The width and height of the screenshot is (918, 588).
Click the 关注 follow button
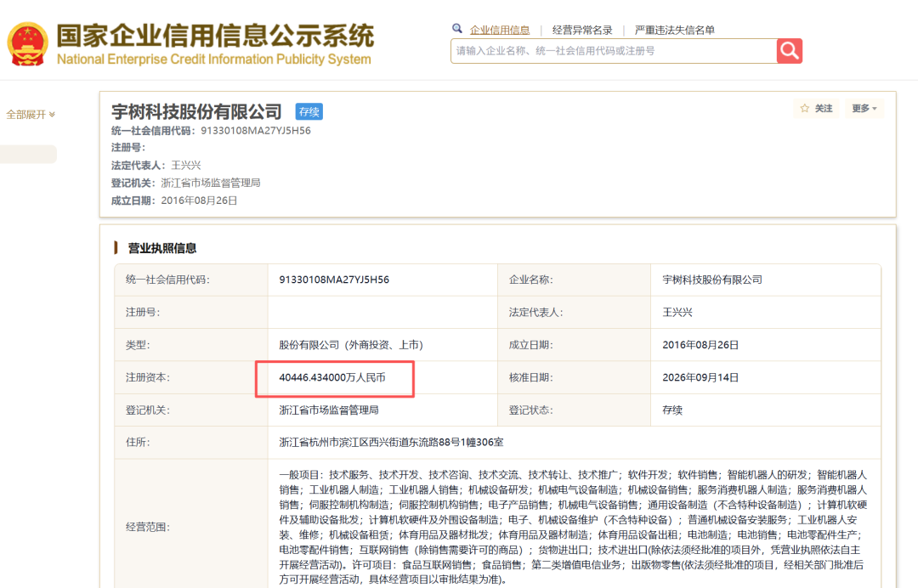click(x=816, y=108)
